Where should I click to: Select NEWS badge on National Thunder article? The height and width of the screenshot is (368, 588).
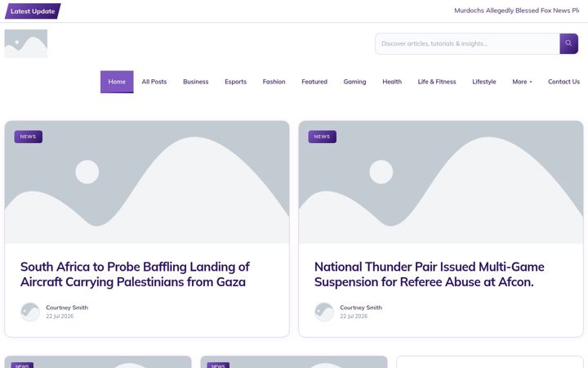[322, 137]
